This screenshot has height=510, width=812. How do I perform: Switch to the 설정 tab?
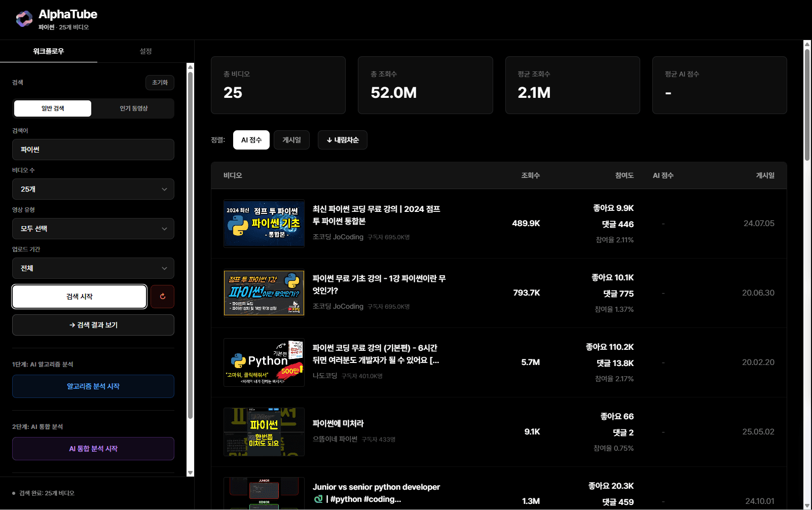146,51
